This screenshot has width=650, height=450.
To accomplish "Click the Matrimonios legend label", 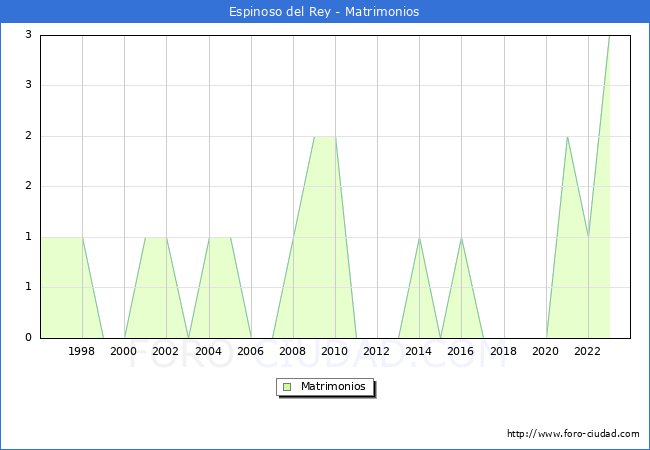I will [x=333, y=386].
